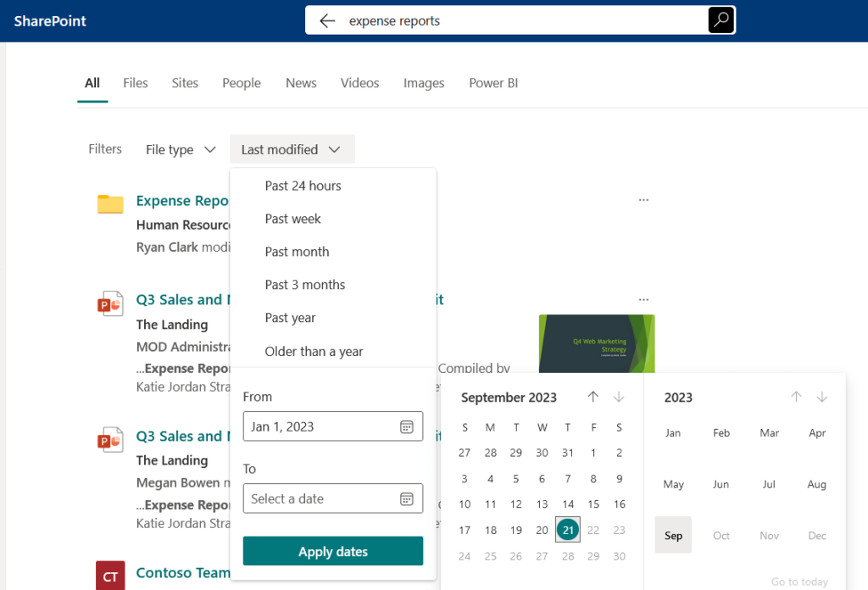
Task: Choose Feb in the month picker
Action: [721, 433]
